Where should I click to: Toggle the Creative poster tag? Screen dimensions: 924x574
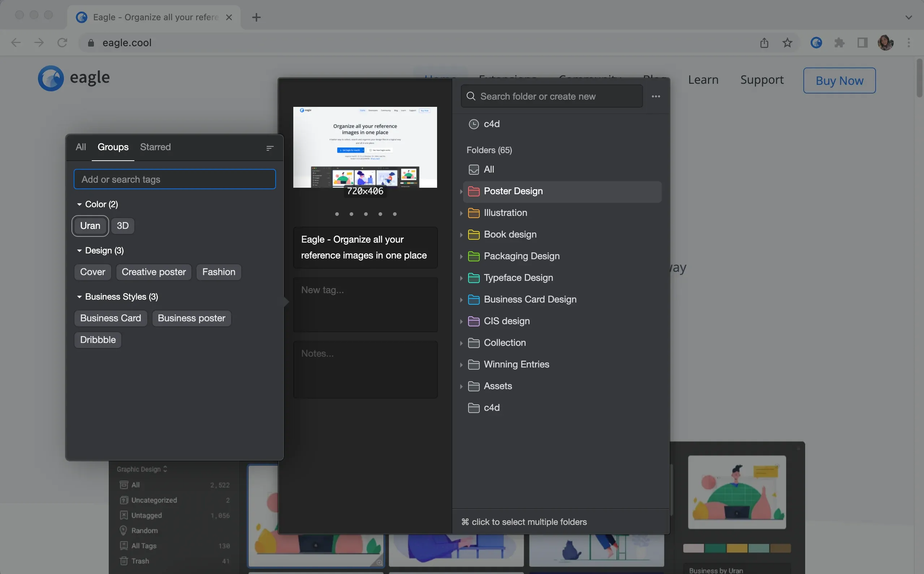pyautogui.click(x=154, y=272)
